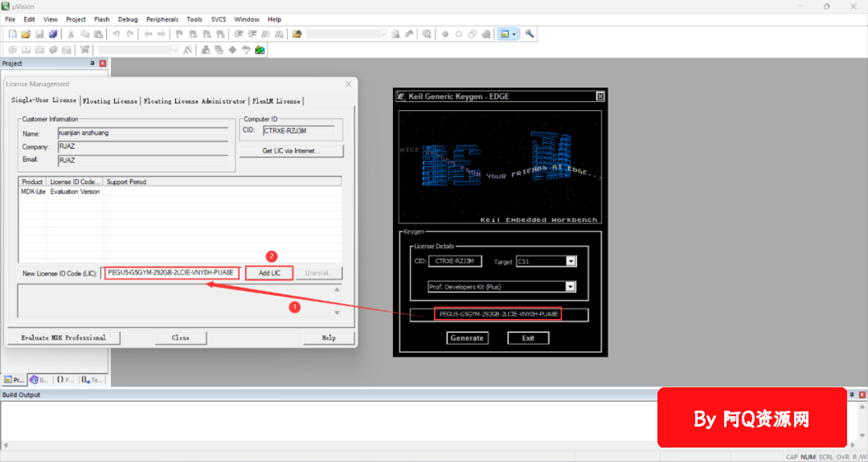Image resolution: width=868 pixels, height=462 pixels.
Task: Click the Name field in Customer Information
Action: pyautogui.click(x=143, y=133)
